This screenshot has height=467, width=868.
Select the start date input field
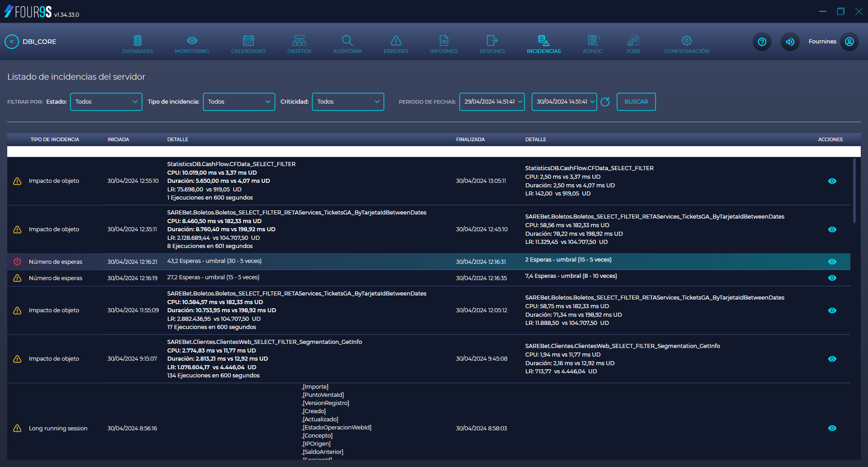pyautogui.click(x=491, y=101)
